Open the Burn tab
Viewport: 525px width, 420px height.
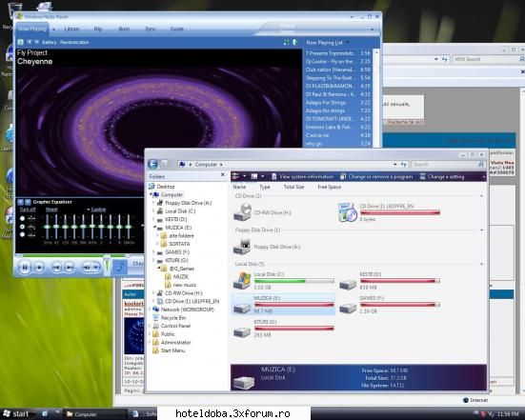124,29
